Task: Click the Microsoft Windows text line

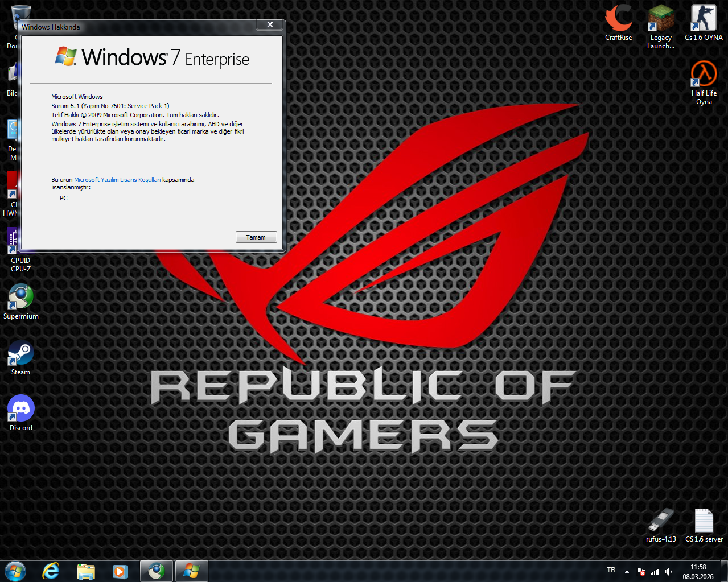Action: (x=77, y=97)
